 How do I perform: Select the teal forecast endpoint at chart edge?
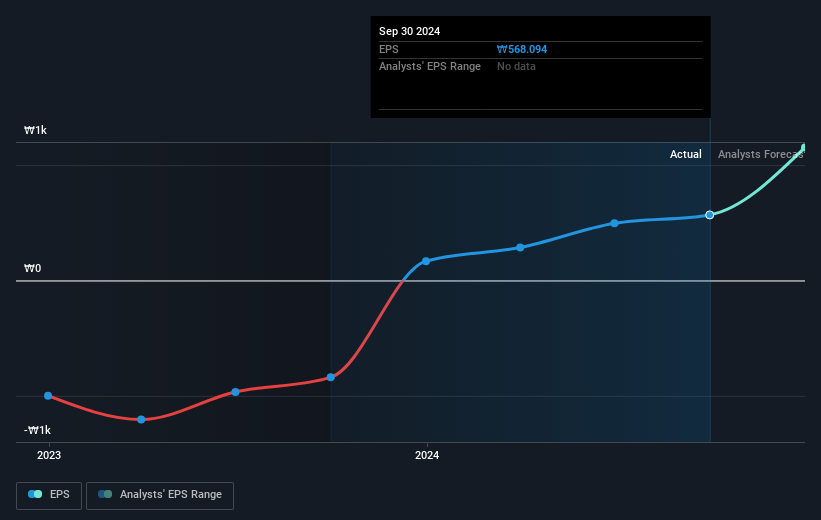804,148
